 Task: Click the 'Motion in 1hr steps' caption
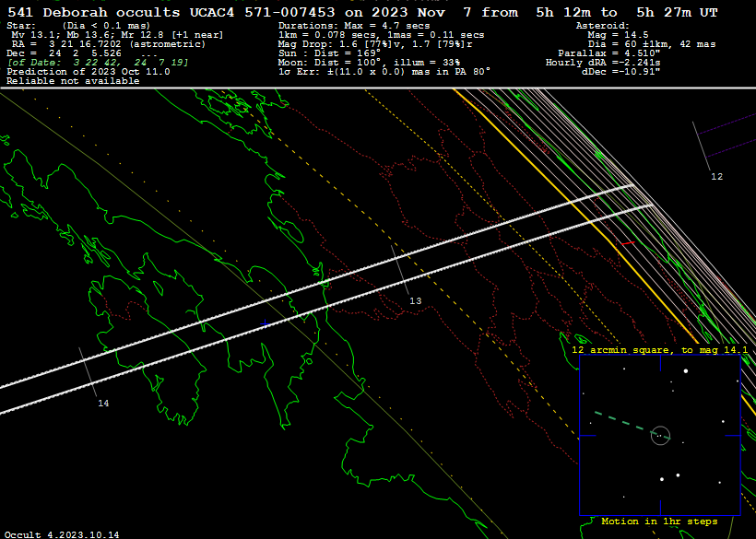tap(658, 521)
